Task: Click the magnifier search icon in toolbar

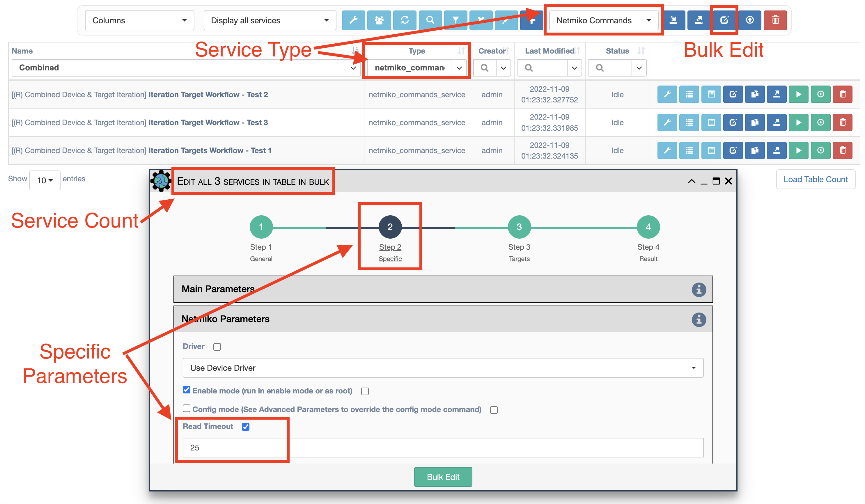Action: 430,20
